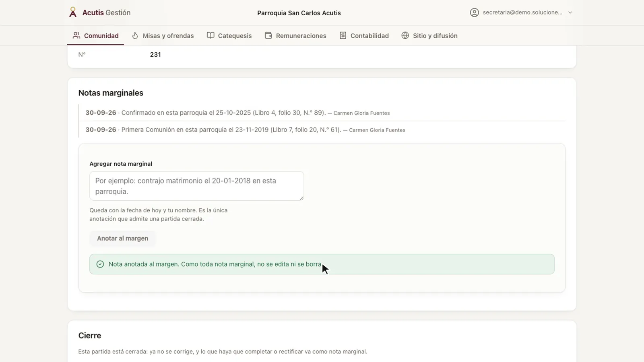Click the flame icon for Misas y ofrendas
The width and height of the screenshot is (644, 362).
[135, 35]
